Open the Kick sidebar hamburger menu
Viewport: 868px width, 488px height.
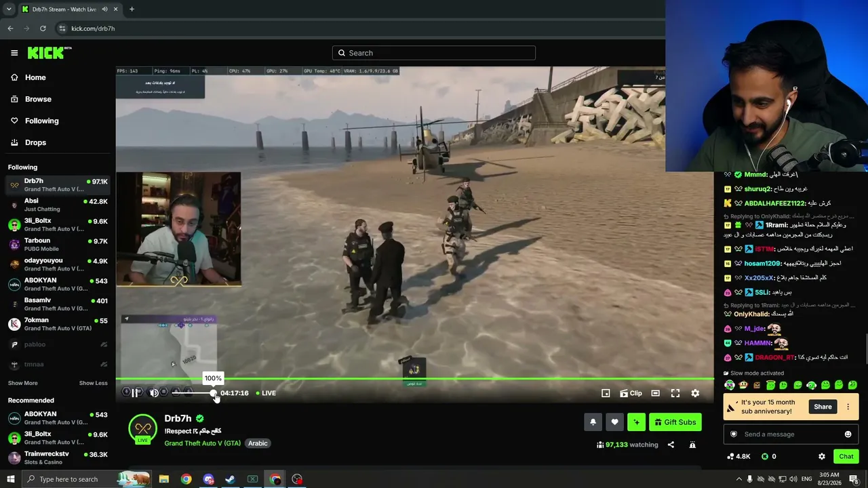pyautogui.click(x=14, y=53)
